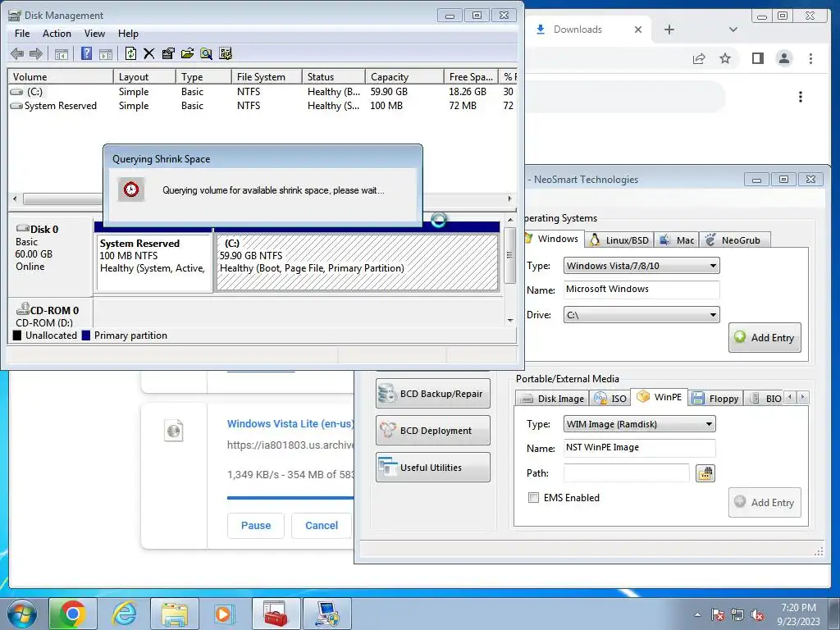
Task: Open Windows Explorer folder in taskbar
Action: [175, 614]
